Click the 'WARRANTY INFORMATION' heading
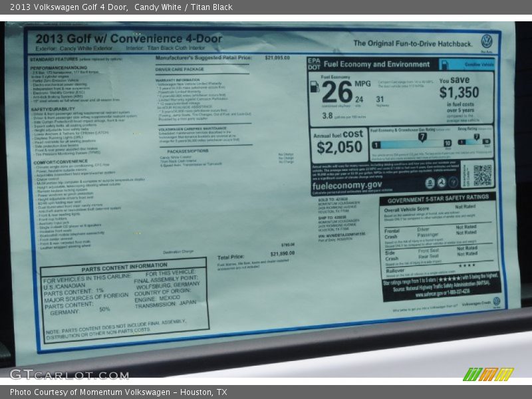This screenshot has width=532, height=399. coord(178,80)
